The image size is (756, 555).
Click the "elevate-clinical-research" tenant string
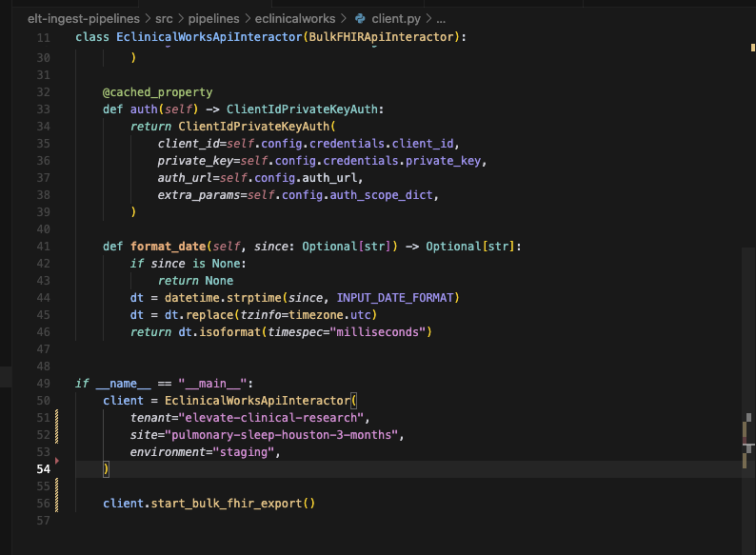pos(271,418)
